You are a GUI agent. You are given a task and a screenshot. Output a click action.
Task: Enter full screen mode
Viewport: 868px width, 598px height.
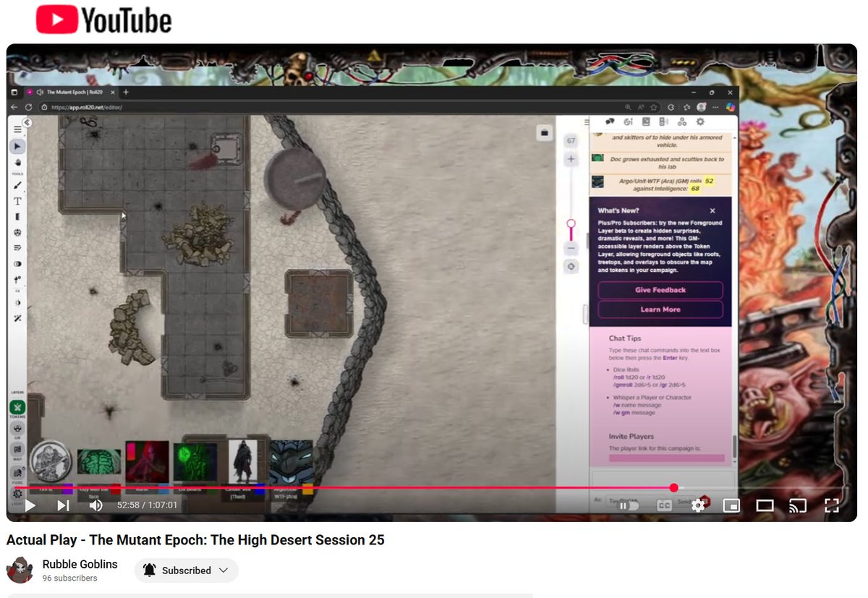831,505
